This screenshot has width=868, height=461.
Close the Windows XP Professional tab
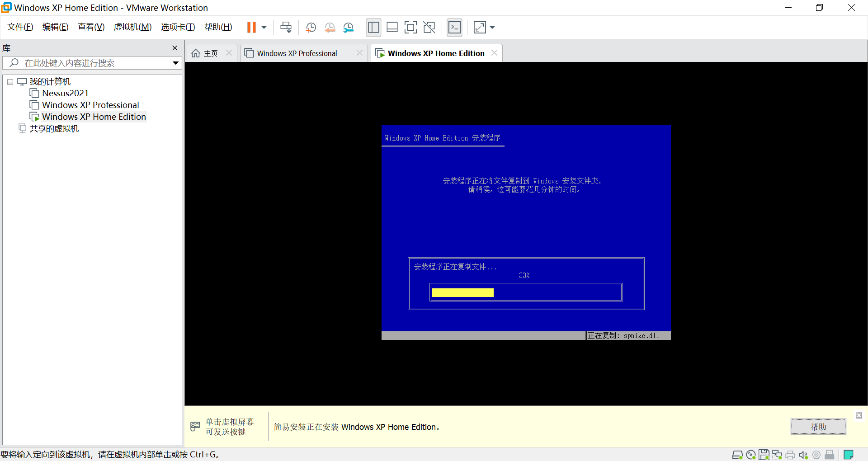point(359,53)
